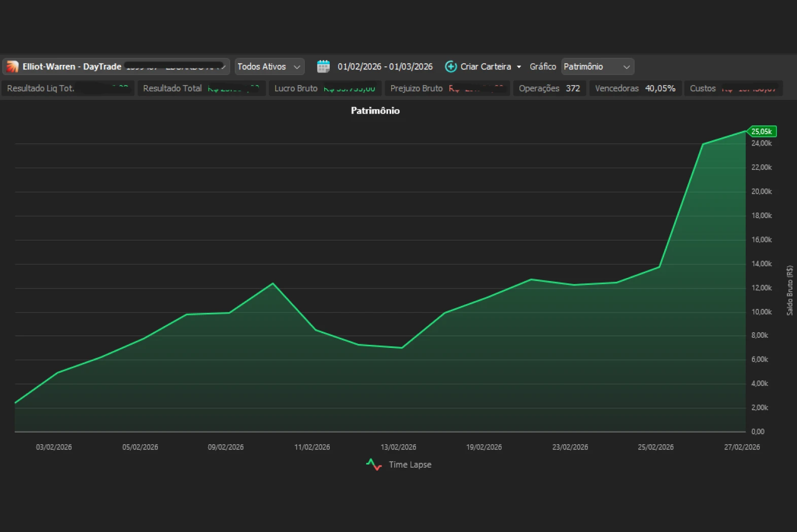797x532 pixels.
Task: Click the Lucro Bruto statistic
Action: tap(325, 88)
